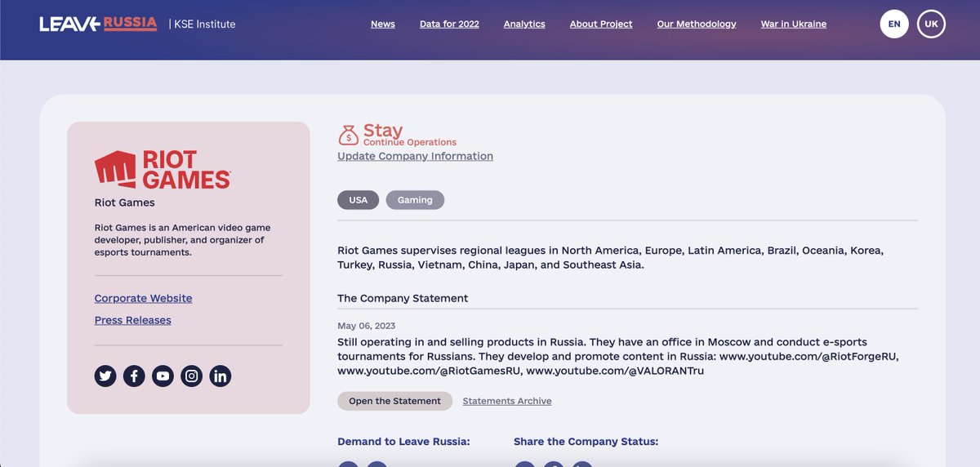Open the Riot Games LinkedIn icon
980x467 pixels.
tap(220, 376)
